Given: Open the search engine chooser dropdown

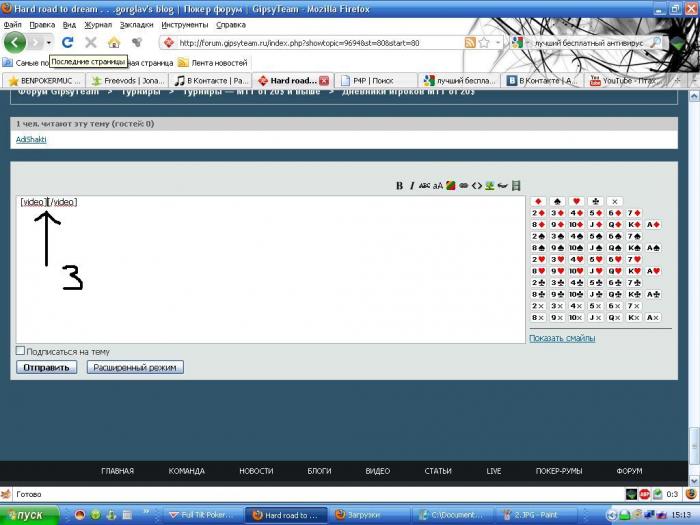Looking at the screenshot, I should tap(527, 43).
